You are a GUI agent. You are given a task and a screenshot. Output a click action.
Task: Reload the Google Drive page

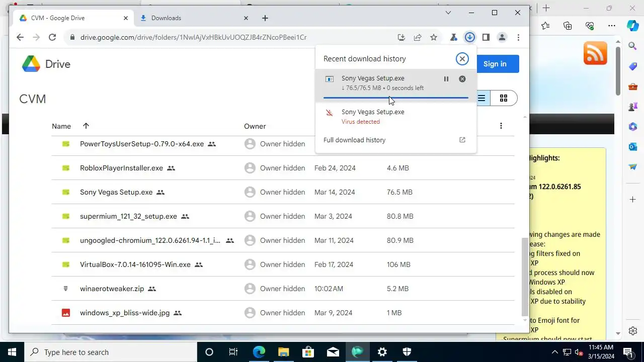pyautogui.click(x=52, y=37)
